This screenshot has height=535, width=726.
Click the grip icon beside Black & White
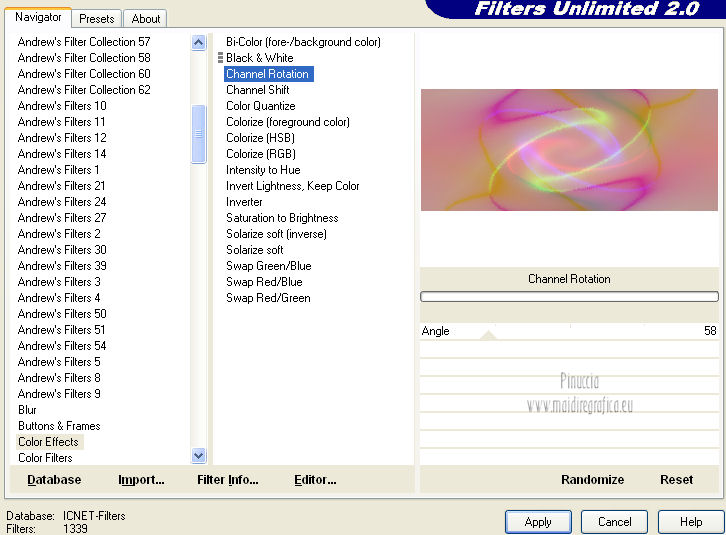pyautogui.click(x=220, y=58)
